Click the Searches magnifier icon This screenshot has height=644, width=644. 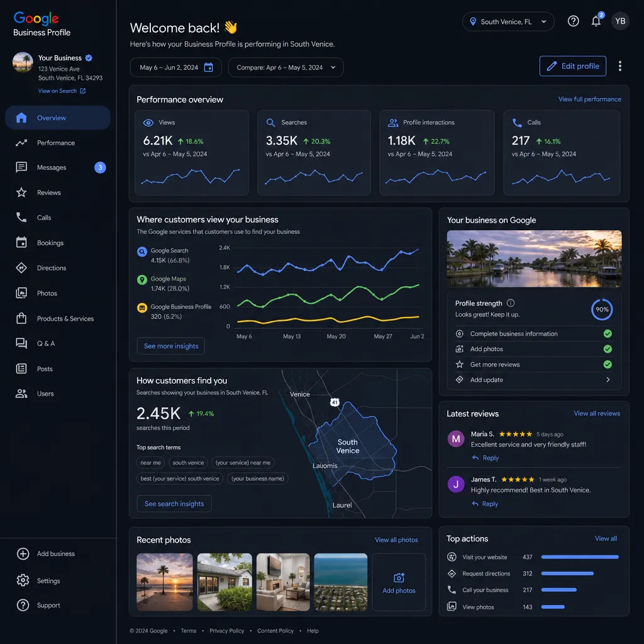click(270, 123)
